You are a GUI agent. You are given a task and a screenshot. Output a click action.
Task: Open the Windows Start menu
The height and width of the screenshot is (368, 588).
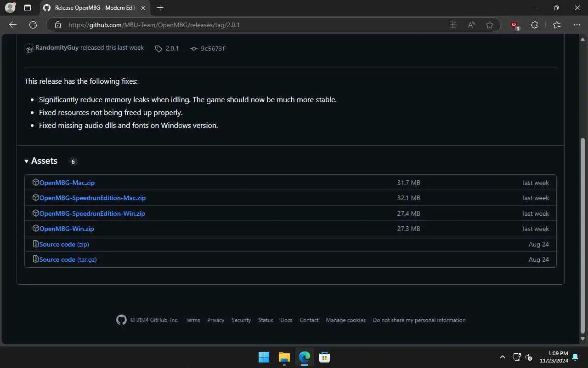264,357
